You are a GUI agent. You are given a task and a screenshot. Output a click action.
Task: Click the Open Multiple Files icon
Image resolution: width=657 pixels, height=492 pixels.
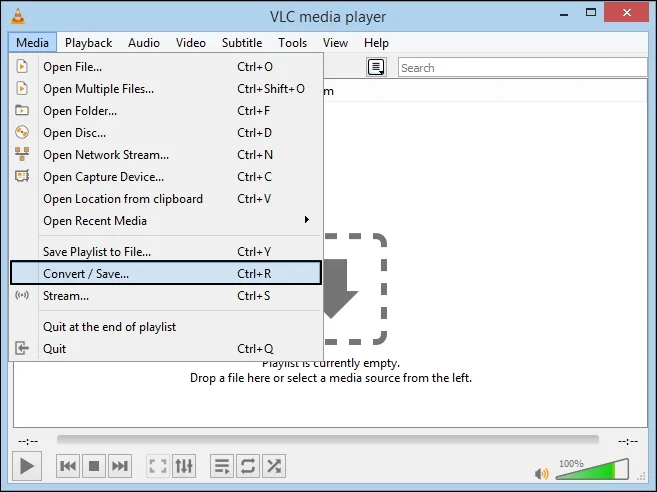point(22,88)
